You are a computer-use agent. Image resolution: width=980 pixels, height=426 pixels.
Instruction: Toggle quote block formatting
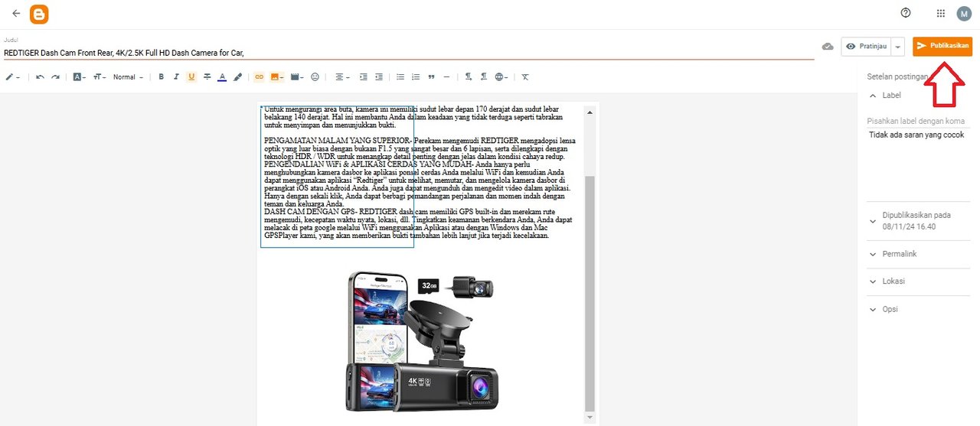[x=431, y=77]
